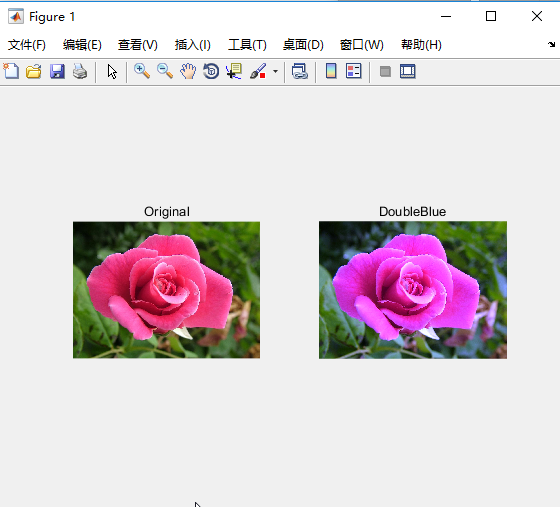Viewport: 560px width, 507px height.
Task: Open the 窗口(W) menu
Action: click(x=361, y=45)
